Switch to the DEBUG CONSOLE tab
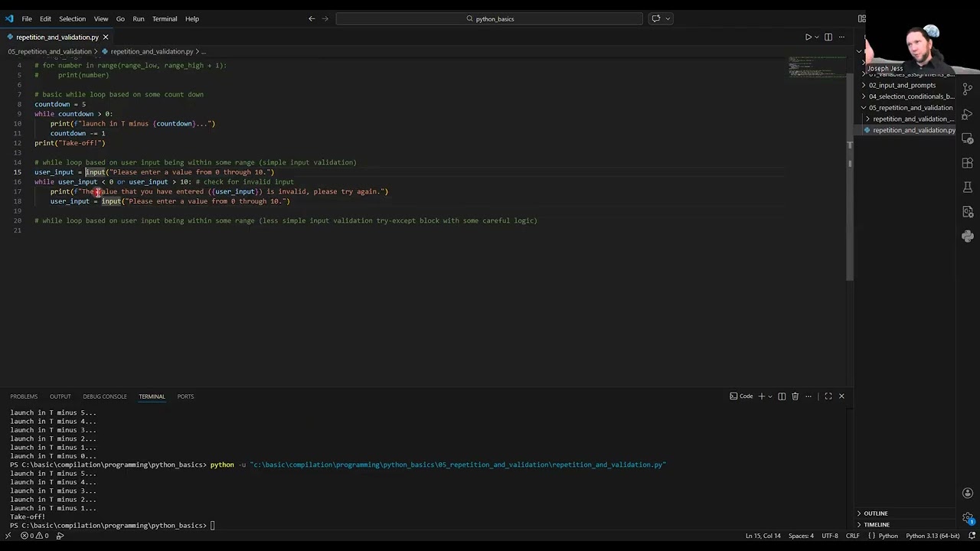Screen dimensions: 980x551 tap(105, 396)
